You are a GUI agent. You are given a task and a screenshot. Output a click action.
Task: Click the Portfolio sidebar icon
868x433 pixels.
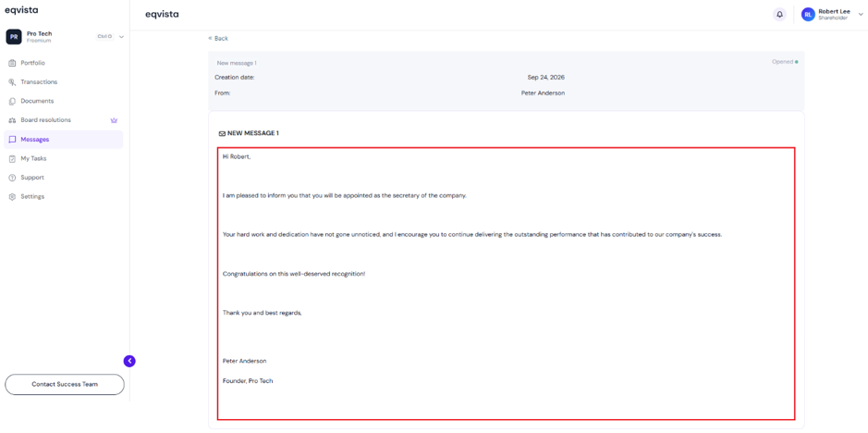tap(12, 63)
